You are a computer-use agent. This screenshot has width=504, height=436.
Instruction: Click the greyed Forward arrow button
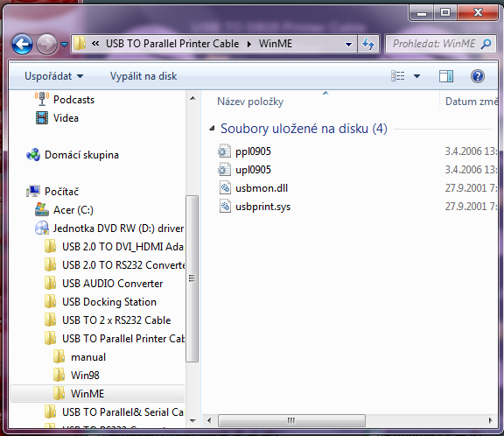coord(46,44)
